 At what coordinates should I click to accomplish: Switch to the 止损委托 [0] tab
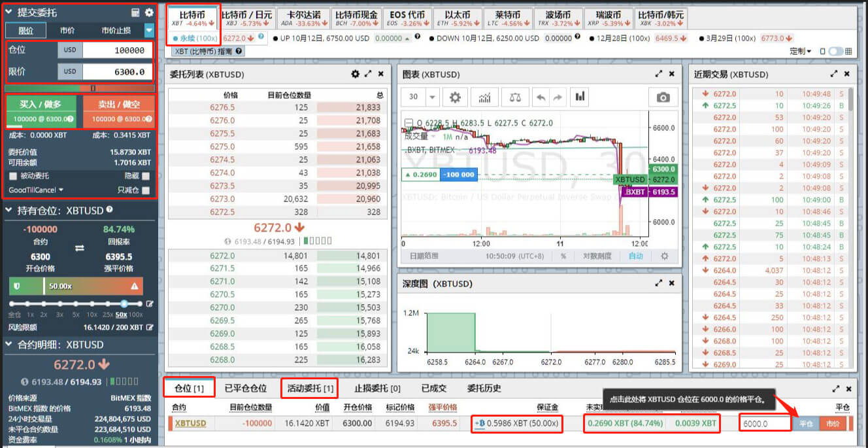(x=377, y=388)
